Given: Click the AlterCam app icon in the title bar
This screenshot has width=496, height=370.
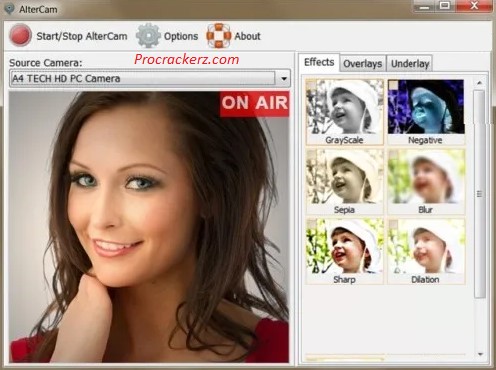Looking at the screenshot, I should coord(9,9).
